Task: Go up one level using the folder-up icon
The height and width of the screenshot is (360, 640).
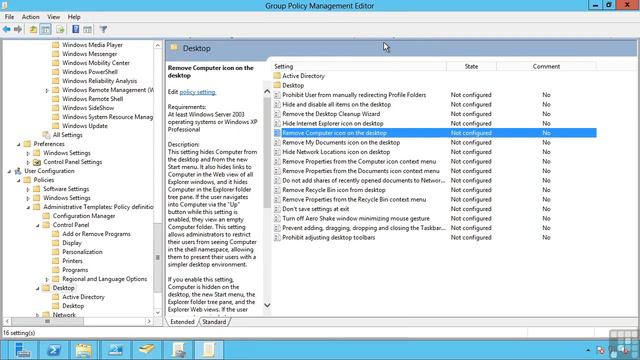Action: (x=33, y=29)
